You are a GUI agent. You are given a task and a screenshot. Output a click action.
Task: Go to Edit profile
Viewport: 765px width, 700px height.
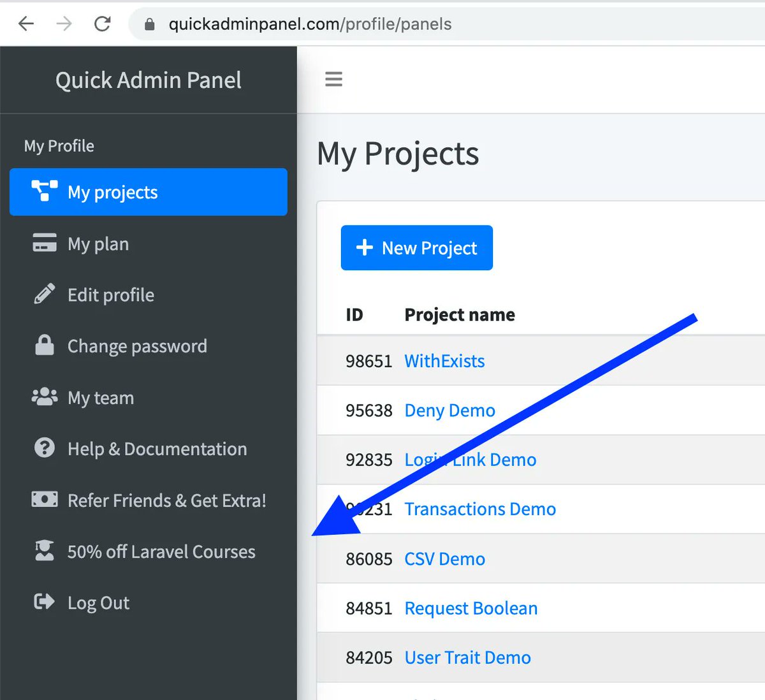[149, 295]
